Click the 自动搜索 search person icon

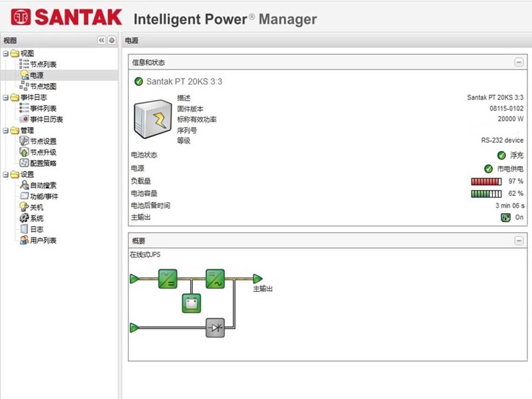[x=24, y=185]
